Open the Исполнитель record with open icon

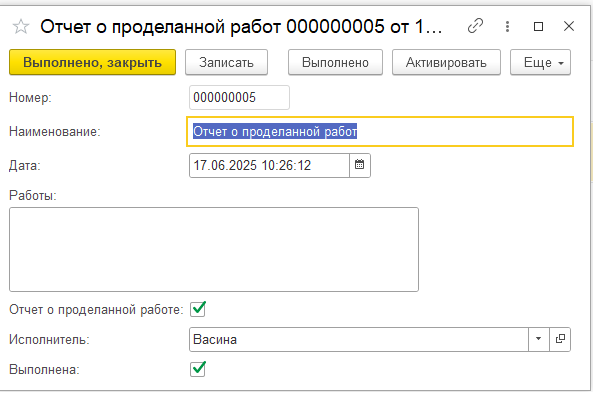point(560,339)
